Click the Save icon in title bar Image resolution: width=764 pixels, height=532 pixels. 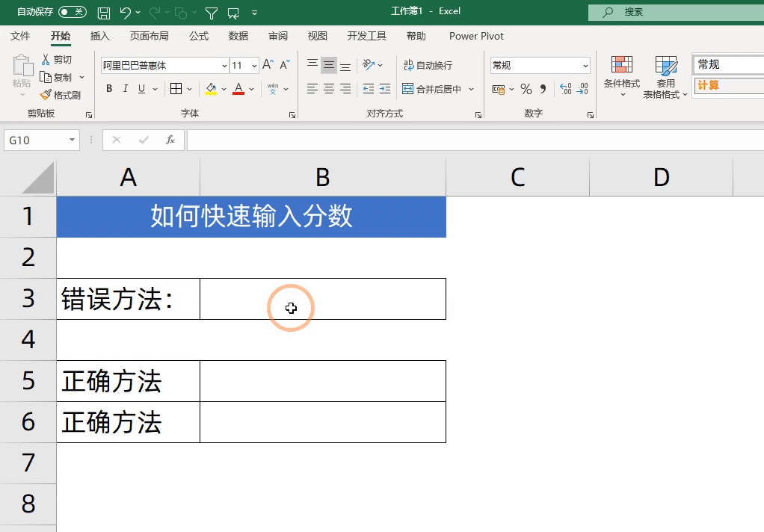(104, 13)
